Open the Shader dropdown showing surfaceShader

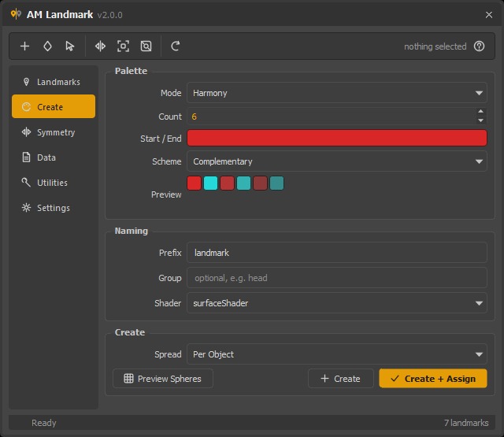point(337,303)
